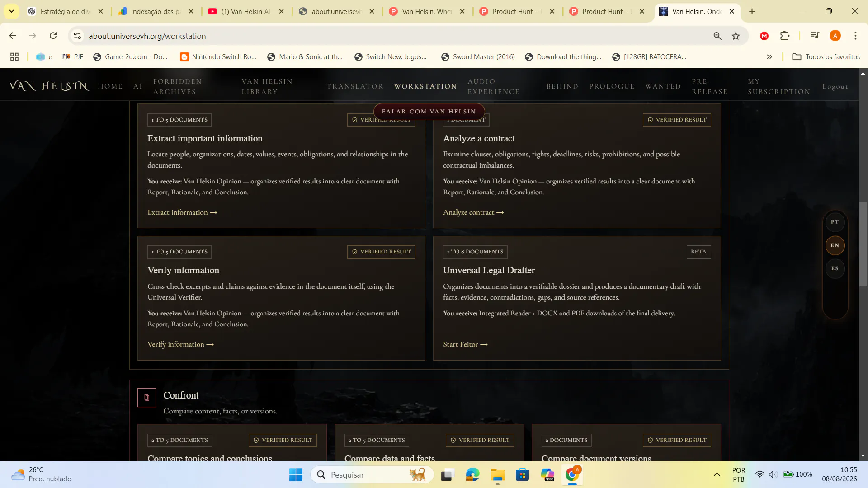This screenshot has width=868, height=488.
Task: Switch to Indexação das p tab
Action: point(156,11)
